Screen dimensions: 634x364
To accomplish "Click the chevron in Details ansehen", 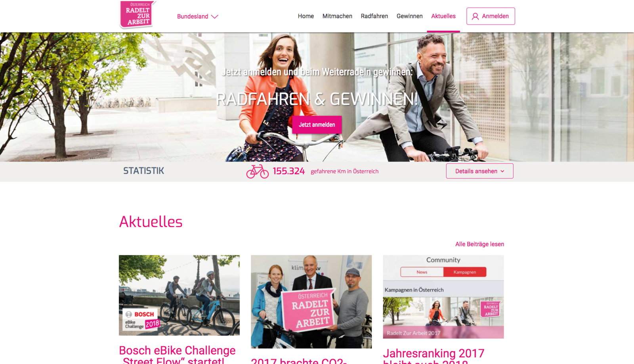I will tap(502, 171).
